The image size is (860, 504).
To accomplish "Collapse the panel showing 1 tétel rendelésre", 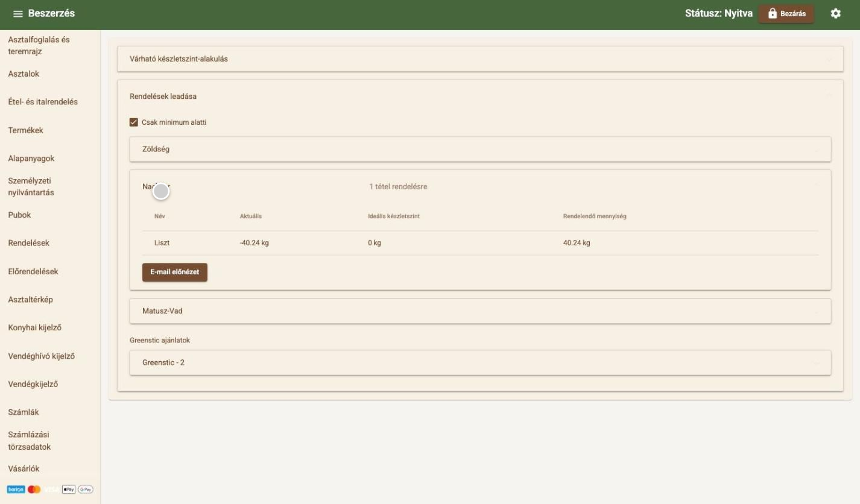I will [480, 187].
